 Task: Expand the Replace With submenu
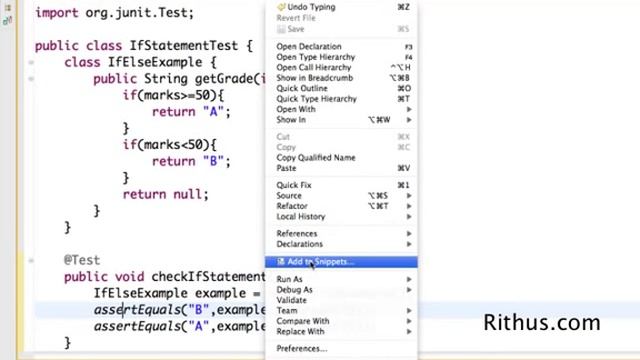coord(341,331)
